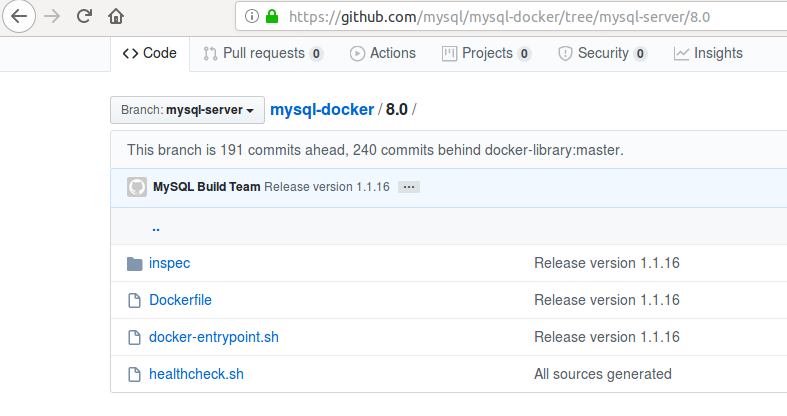The image size is (787, 416).
Task: Switch to the Security tab
Action: tap(602, 53)
